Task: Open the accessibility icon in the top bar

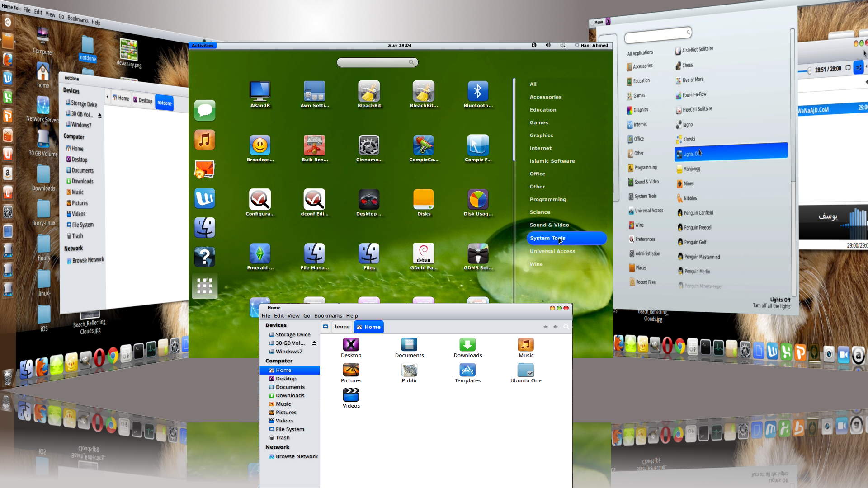Action: click(534, 45)
